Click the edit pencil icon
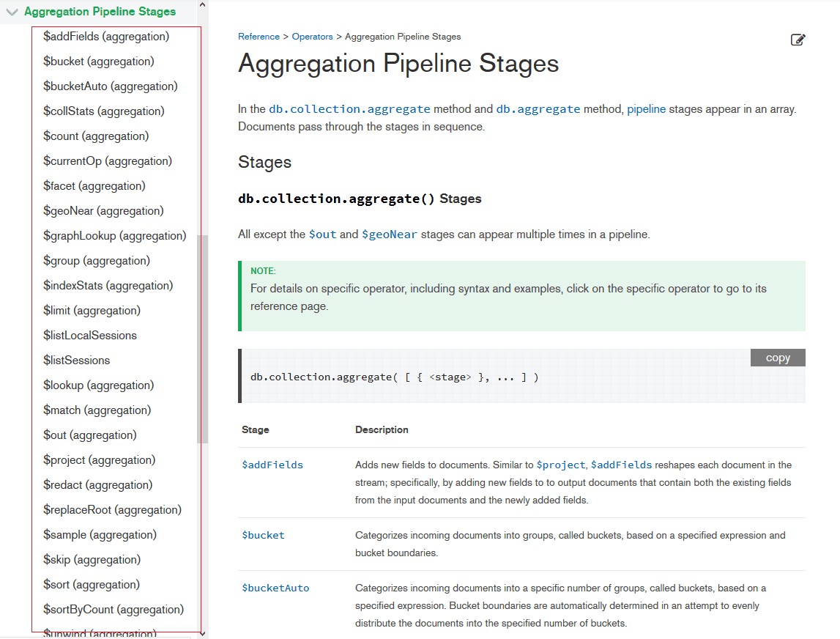Screen dimensions: 840x639 [798, 40]
